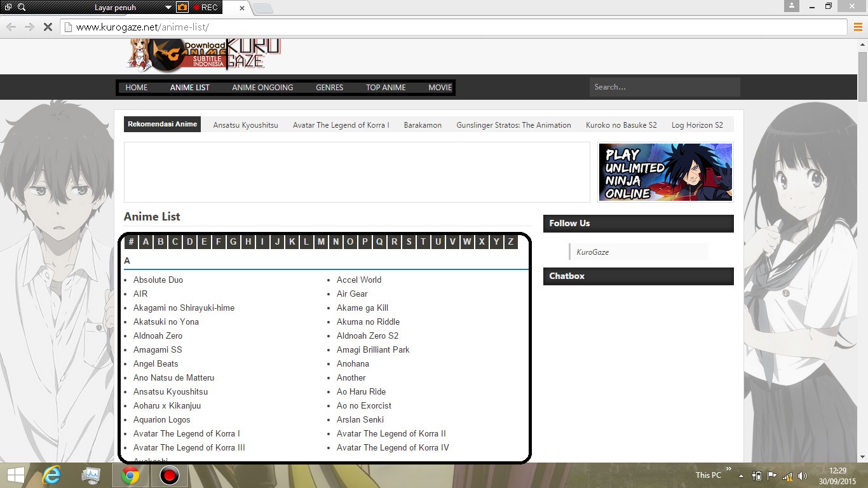Click the magnifier icon in the recorder bar
The width and height of the screenshot is (868, 488).
pyautogui.click(x=22, y=8)
